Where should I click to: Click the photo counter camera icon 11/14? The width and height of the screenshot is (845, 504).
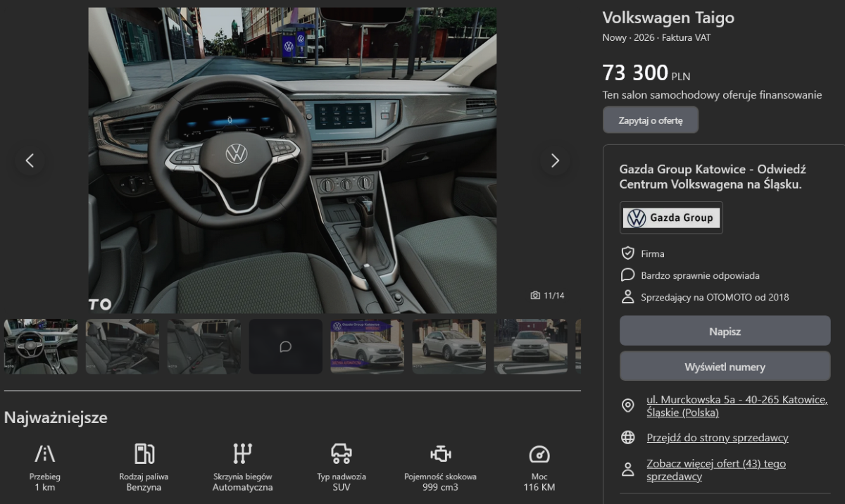click(535, 296)
